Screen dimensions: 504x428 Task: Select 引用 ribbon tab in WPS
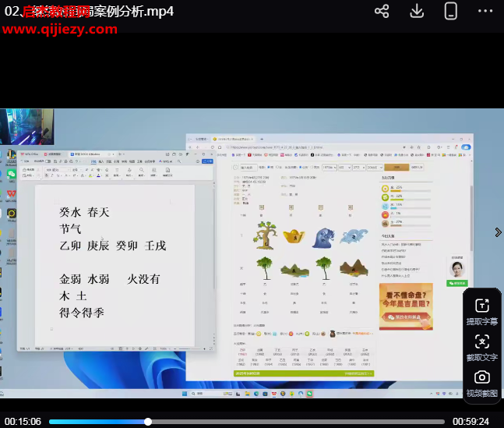[116, 161]
